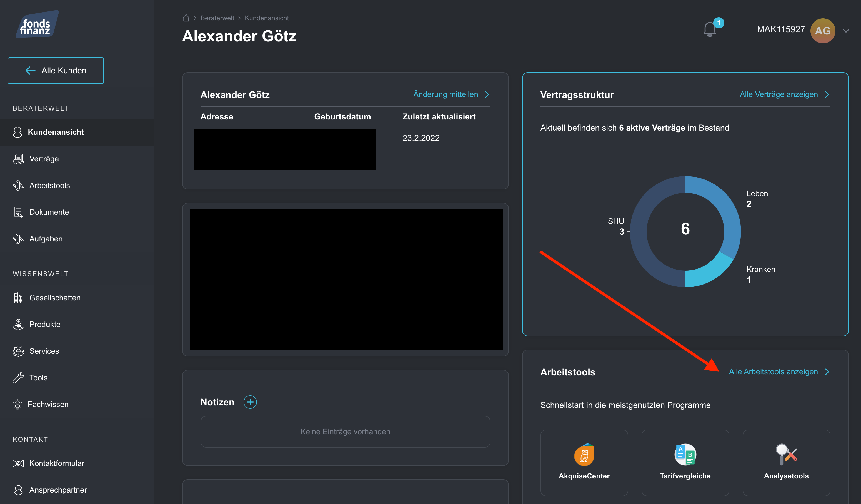The width and height of the screenshot is (861, 504).
Task: Click the AG user avatar
Action: [x=822, y=31]
